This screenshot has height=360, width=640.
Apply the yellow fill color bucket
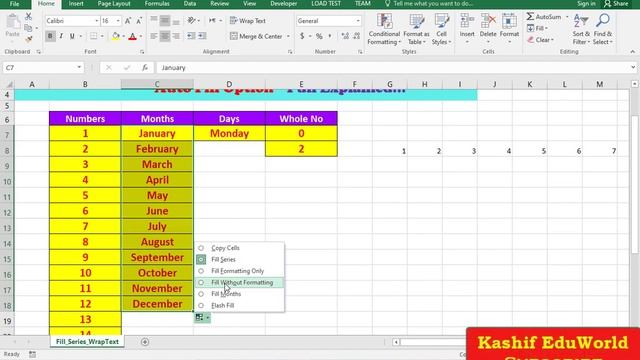116,36
